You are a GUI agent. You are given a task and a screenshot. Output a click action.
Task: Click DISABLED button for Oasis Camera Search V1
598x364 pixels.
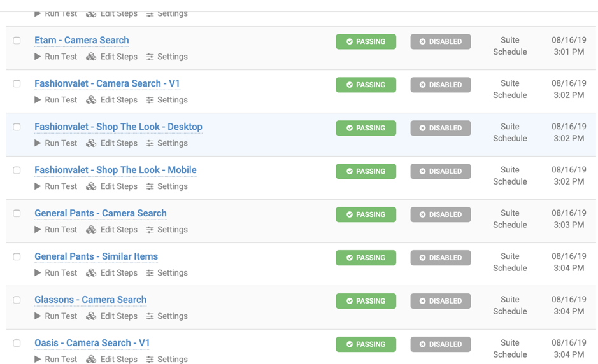point(440,344)
